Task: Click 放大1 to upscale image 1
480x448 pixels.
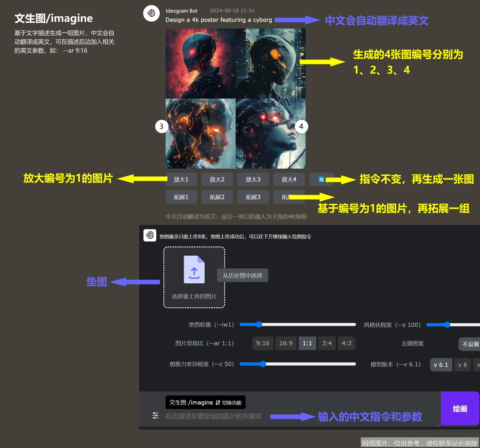Action: point(181,179)
